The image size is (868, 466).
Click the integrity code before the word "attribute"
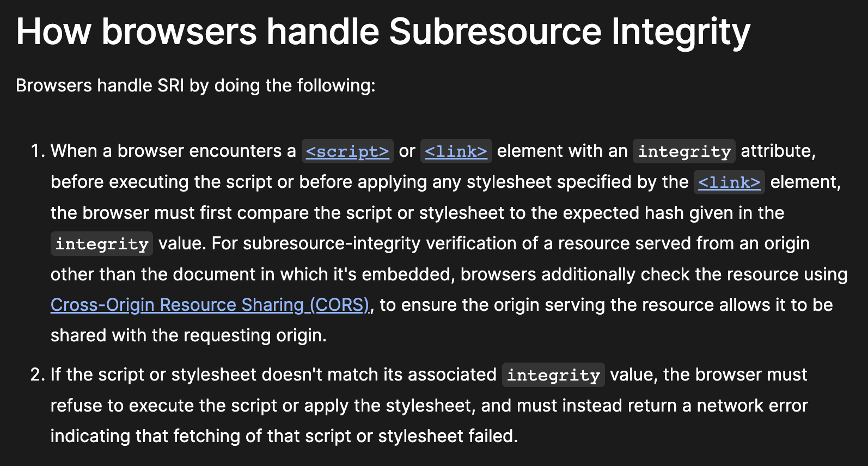pos(684,151)
